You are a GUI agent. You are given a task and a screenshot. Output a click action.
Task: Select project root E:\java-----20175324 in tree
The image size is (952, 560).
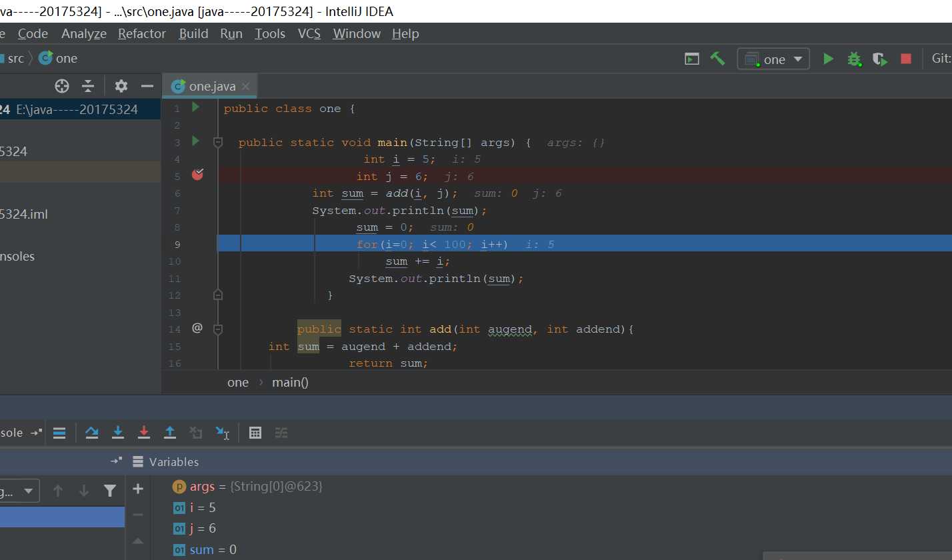[x=80, y=109]
